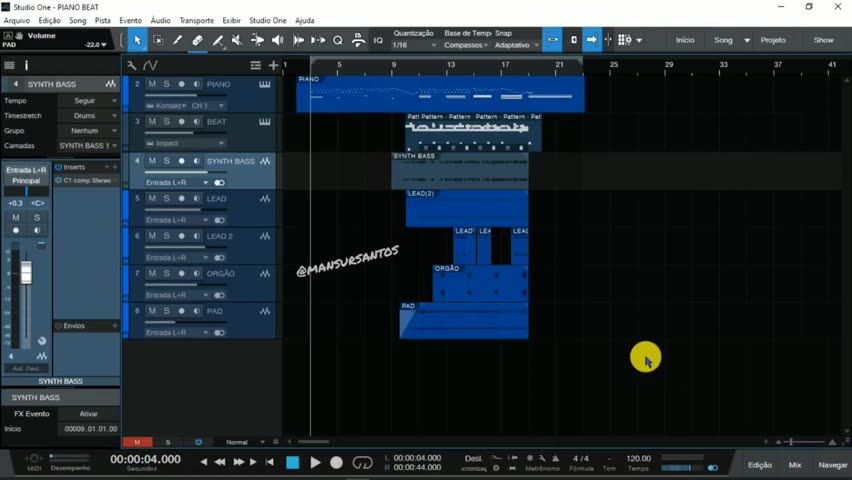This screenshot has width=852, height=480.
Task: Click the Record button
Action: coord(336,463)
